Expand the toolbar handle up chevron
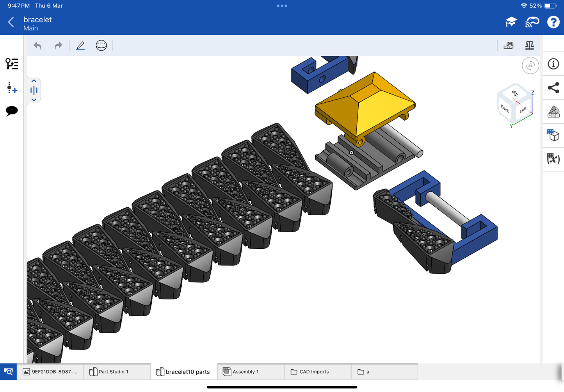The image size is (564, 392). [34, 81]
